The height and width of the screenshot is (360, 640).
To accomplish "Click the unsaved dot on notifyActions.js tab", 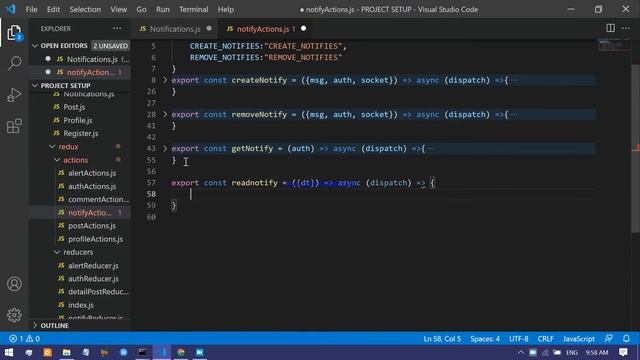I will 303,29.
